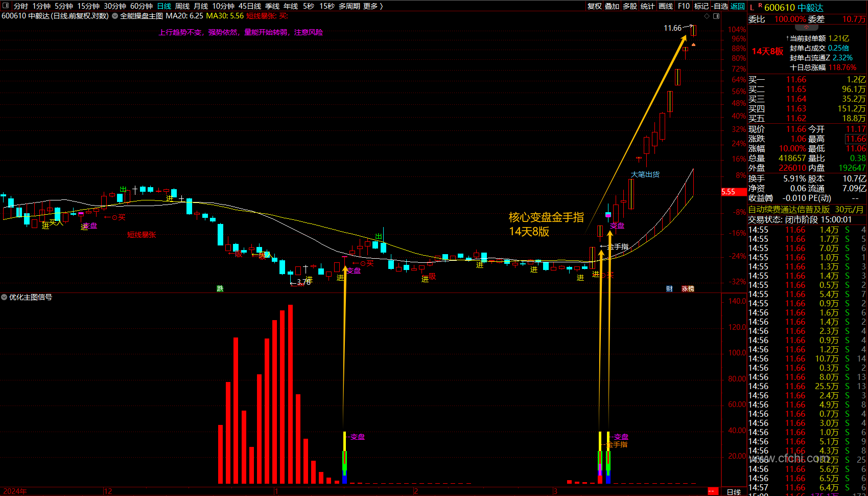Viewport: 868px width, 496px height.
Task: Click the 买二 price 11.65
Action: click(796, 89)
